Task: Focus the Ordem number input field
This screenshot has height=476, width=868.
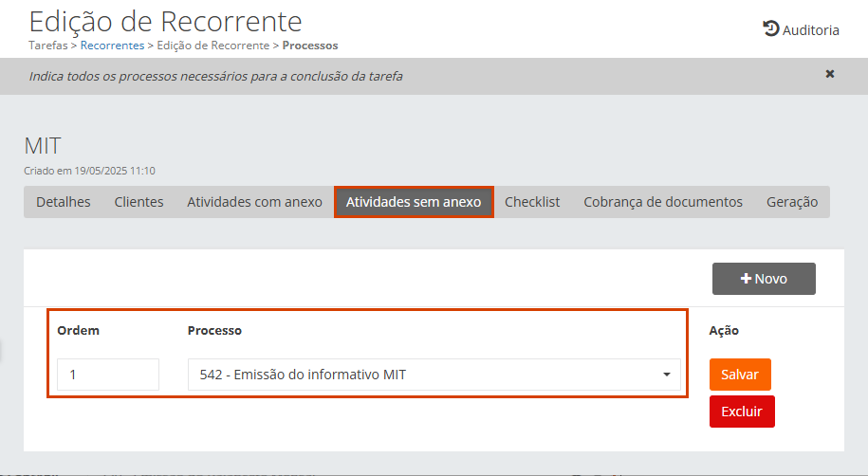Action: [107, 375]
